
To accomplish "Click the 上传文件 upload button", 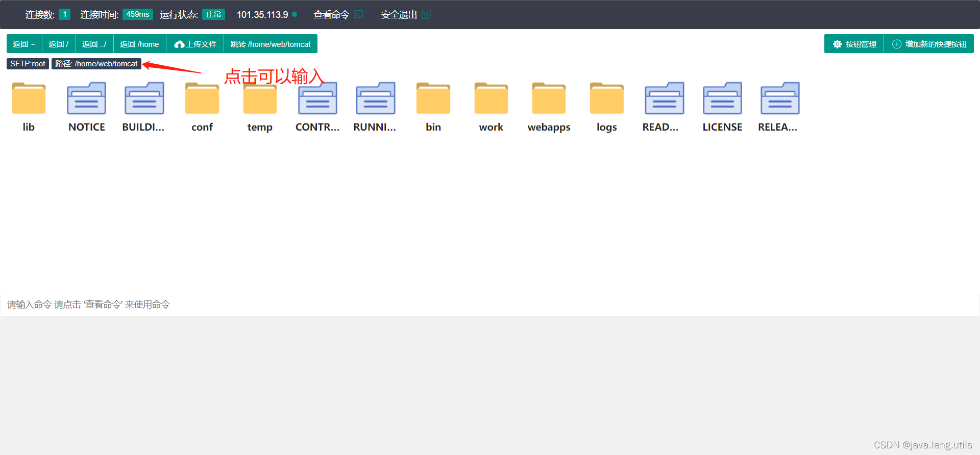I will pyautogui.click(x=195, y=44).
